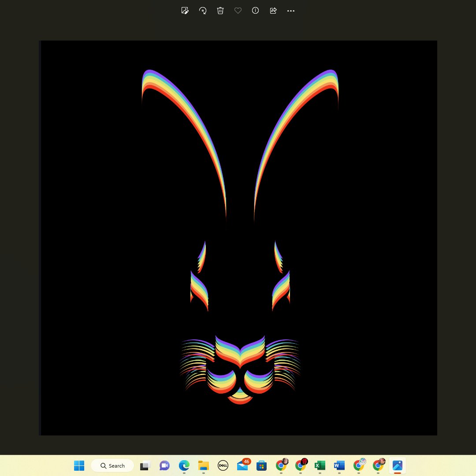The image size is (476, 476).
Task: Switch to Word in the taskbar
Action: [339, 465]
